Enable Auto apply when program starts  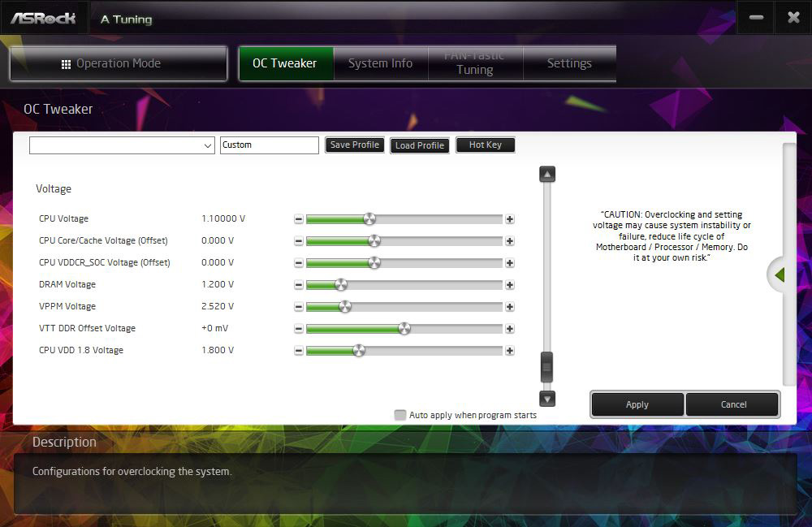400,415
